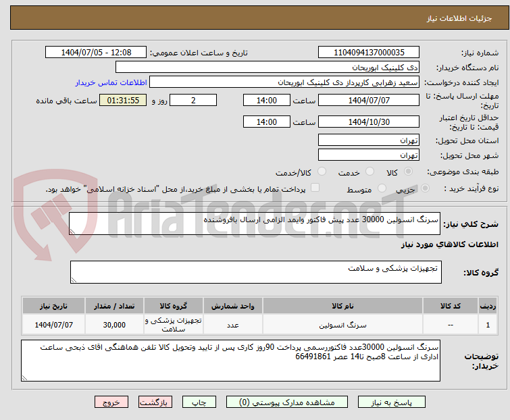
Task: Click the استان محل تحویل field
Action: [x=369, y=140]
